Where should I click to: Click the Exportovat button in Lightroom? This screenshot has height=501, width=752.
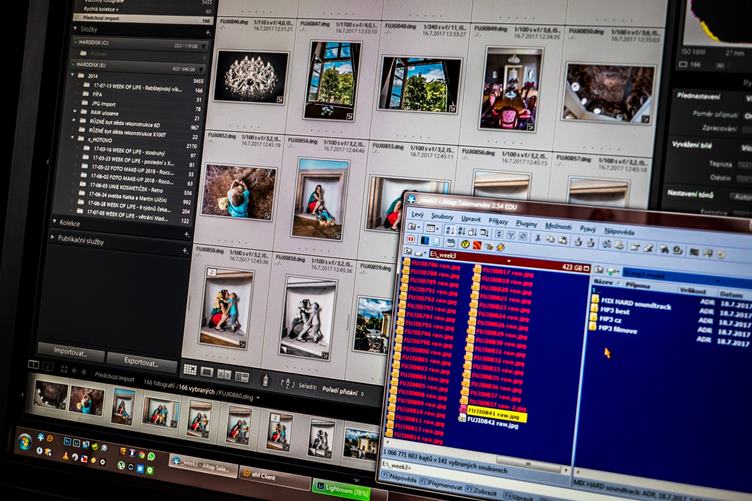(x=141, y=362)
